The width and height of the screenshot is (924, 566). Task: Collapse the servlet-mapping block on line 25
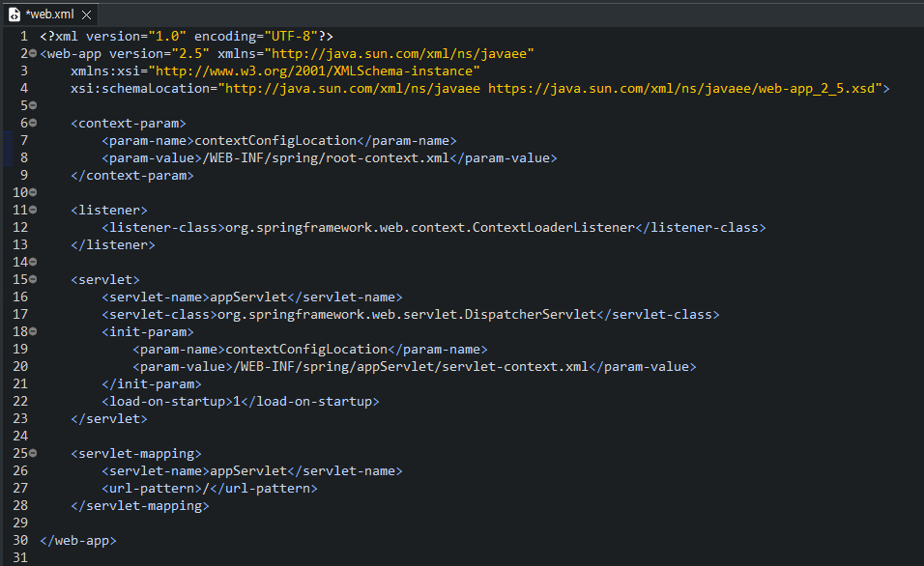click(33, 453)
